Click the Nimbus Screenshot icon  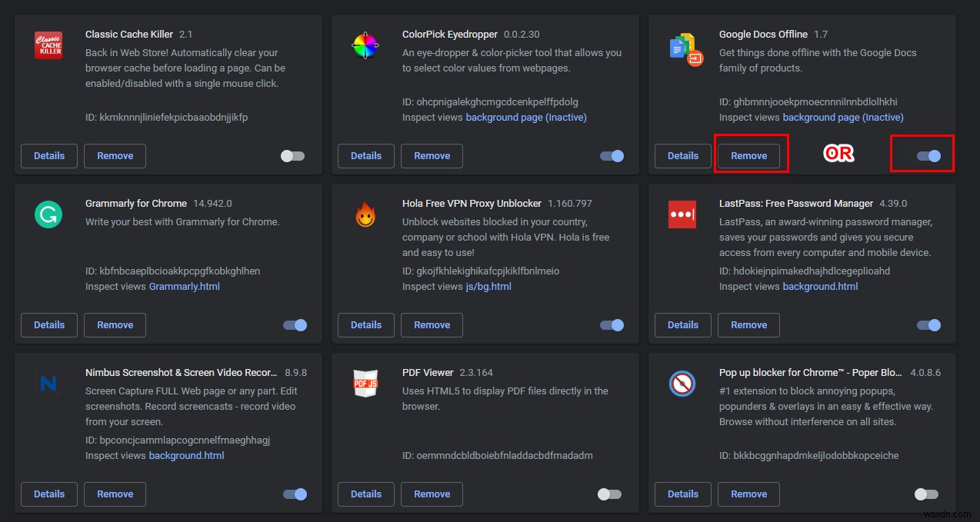[48, 383]
